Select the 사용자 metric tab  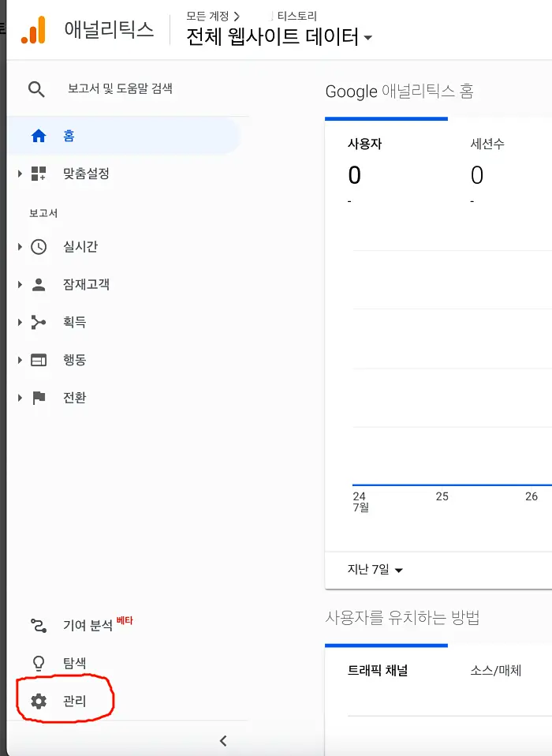click(x=364, y=144)
